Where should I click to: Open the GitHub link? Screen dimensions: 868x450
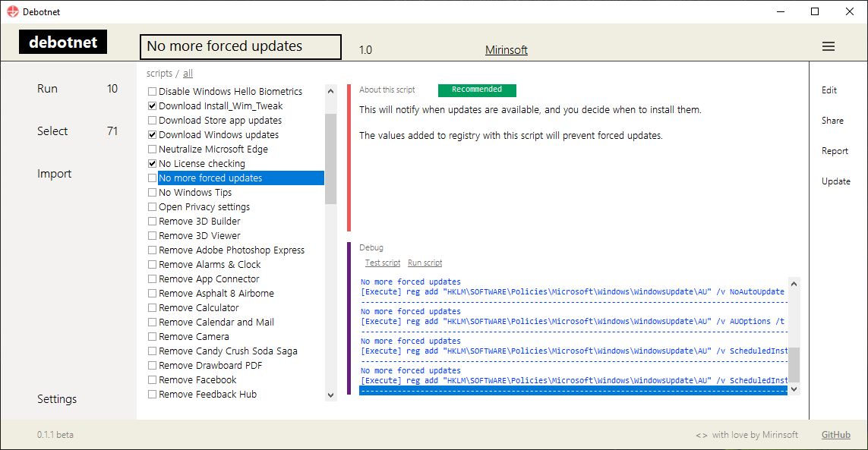[835, 434]
